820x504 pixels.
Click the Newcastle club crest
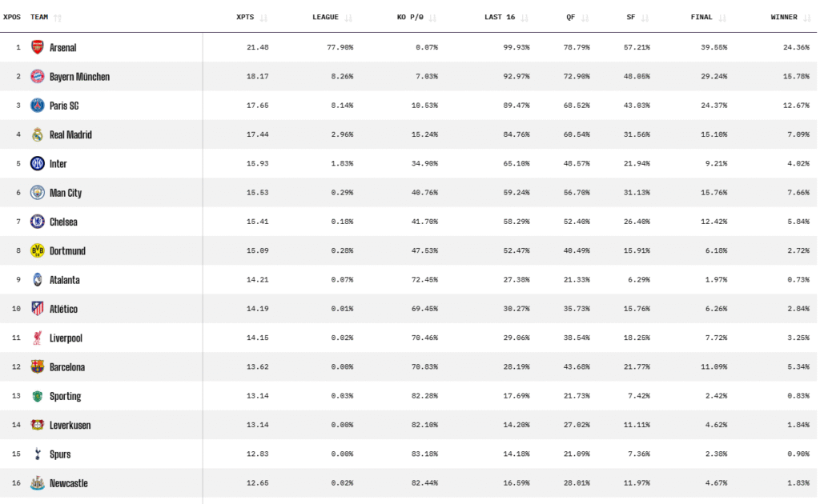pyautogui.click(x=37, y=483)
